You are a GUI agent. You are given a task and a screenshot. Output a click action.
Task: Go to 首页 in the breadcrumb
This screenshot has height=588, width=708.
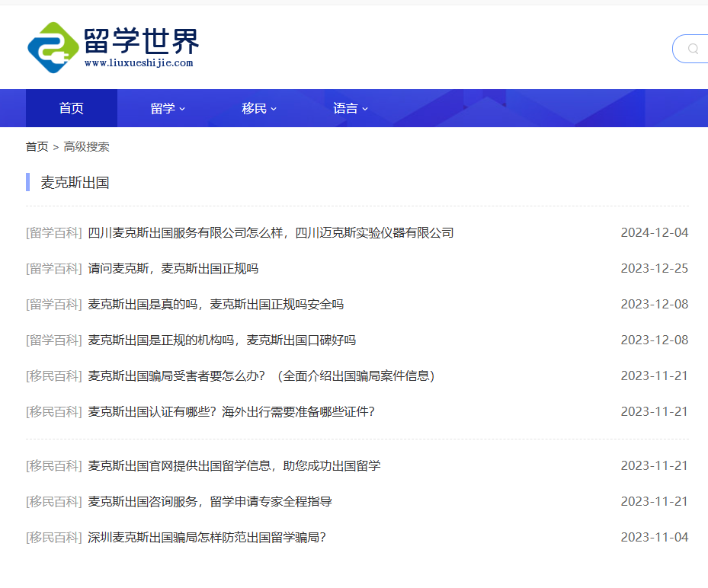click(37, 147)
